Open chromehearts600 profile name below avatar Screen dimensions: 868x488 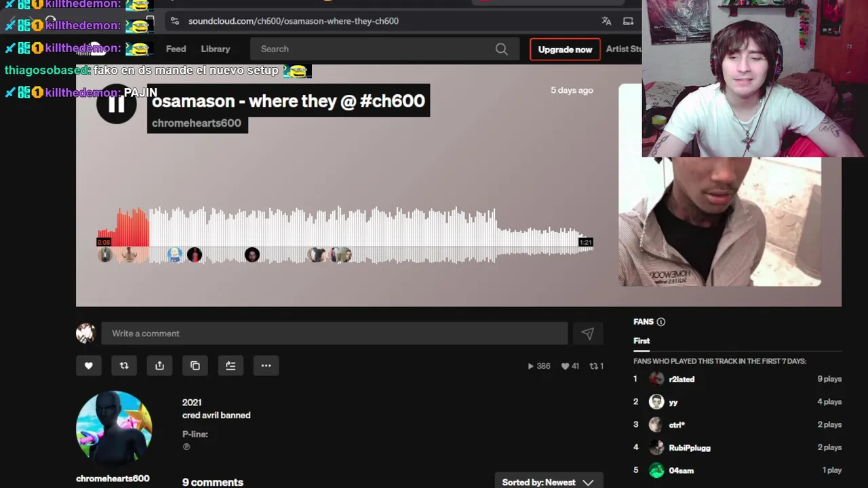tap(113, 479)
